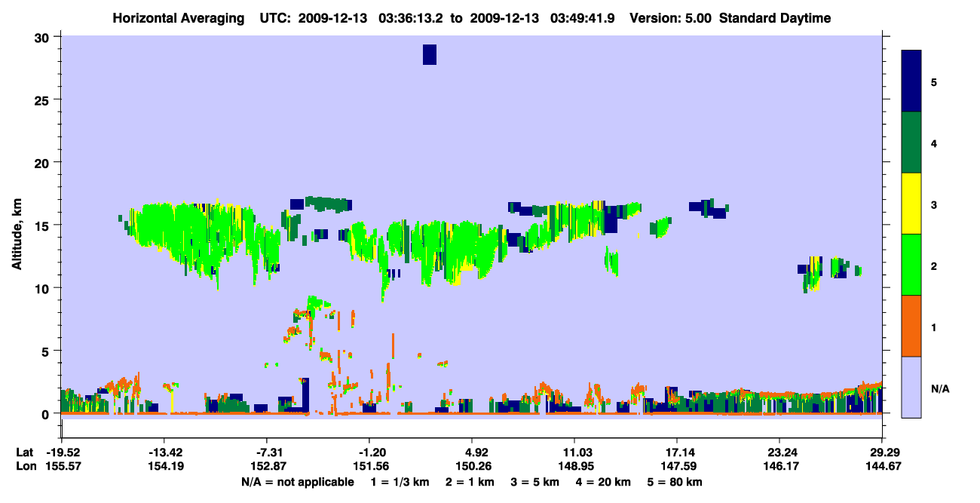Click the yellow color bar segment labeled 3

point(911,204)
